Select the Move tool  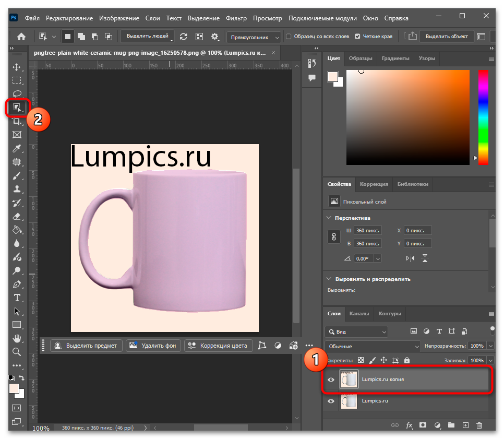[17, 67]
